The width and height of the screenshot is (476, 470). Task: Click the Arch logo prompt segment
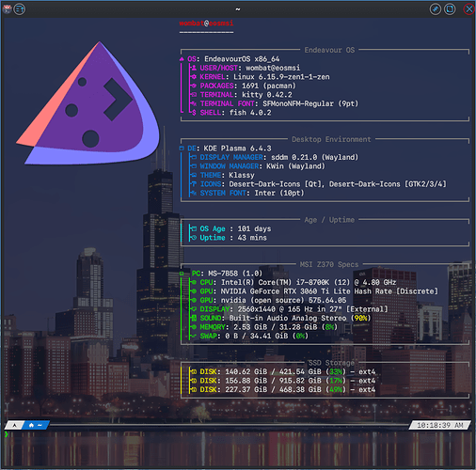[x=14, y=425]
